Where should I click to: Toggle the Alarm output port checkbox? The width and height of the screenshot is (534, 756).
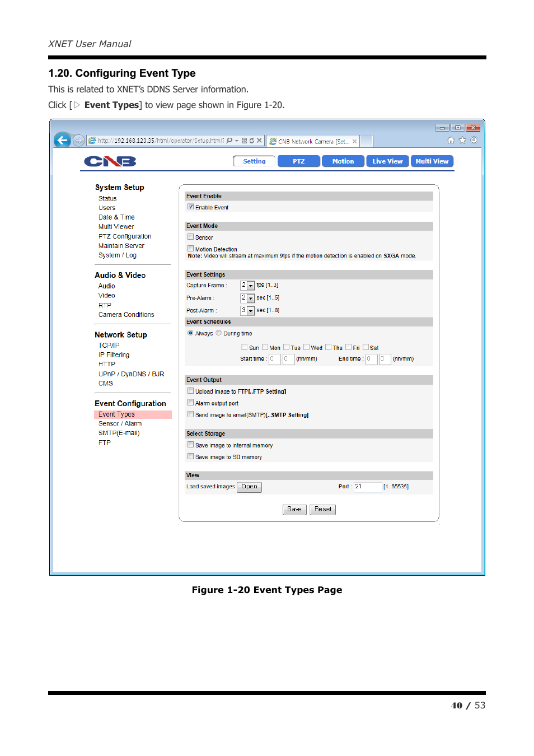point(191,403)
